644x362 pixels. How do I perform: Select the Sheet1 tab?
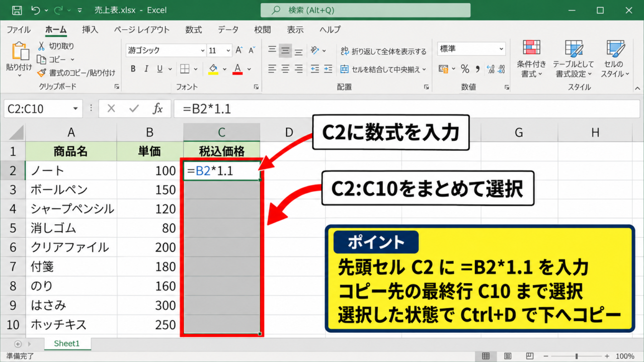coord(67,344)
